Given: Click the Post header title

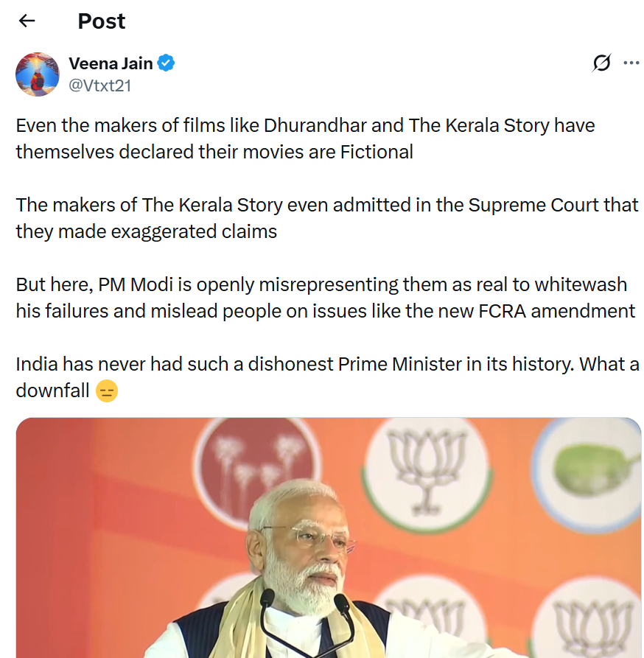Looking at the screenshot, I should 102,21.
